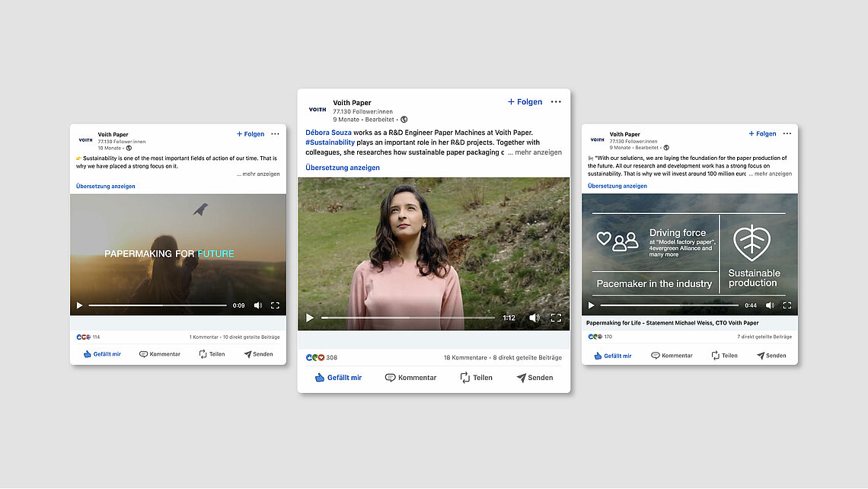
Task: Click the #Sustainability hashtag
Action: (x=330, y=142)
